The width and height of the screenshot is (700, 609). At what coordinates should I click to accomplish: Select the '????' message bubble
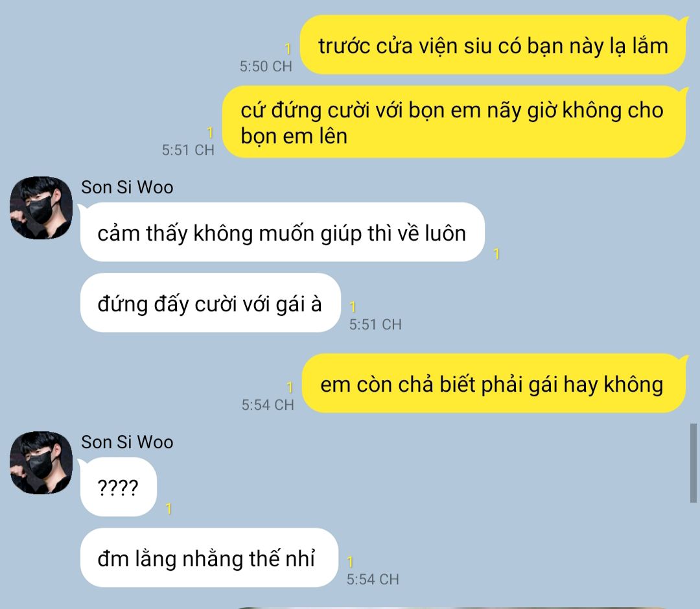pos(119,486)
